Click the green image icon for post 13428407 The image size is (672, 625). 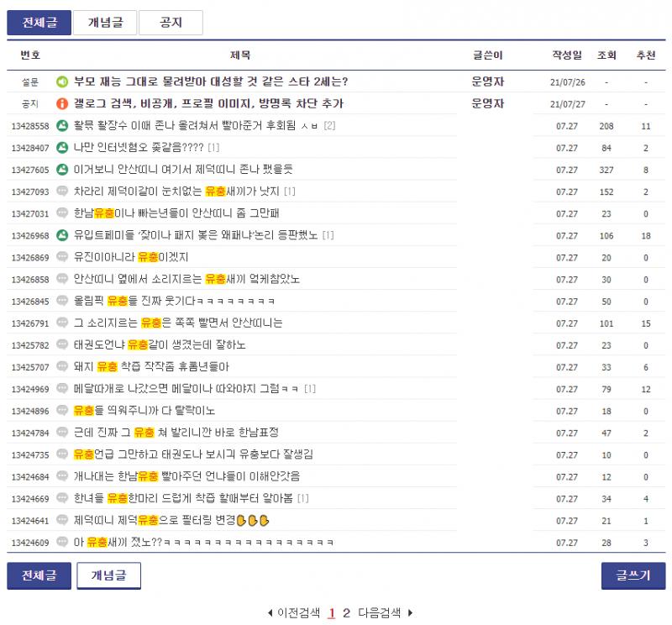tap(62, 148)
